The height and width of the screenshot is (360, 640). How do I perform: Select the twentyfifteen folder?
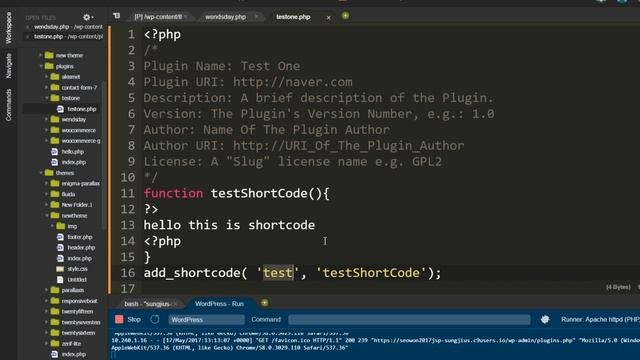tap(77, 311)
